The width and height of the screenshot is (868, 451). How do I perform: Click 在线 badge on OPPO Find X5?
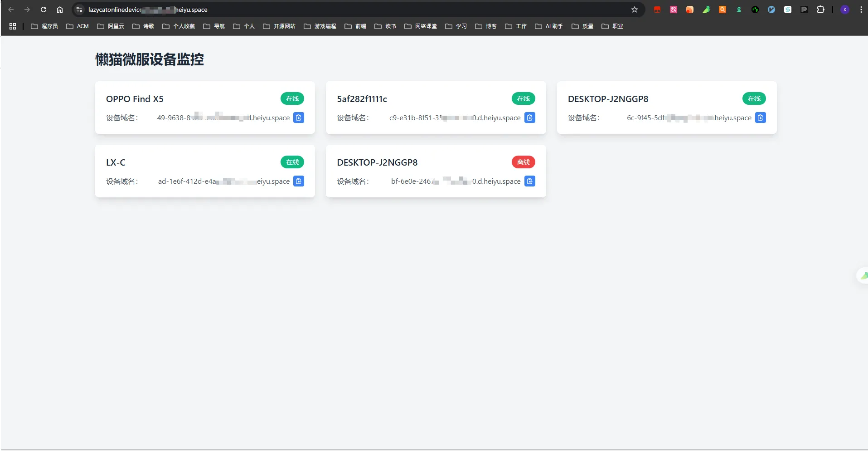[292, 98]
